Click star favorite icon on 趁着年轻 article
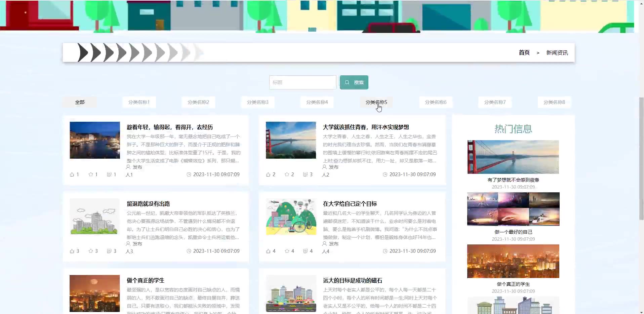 [91, 174]
